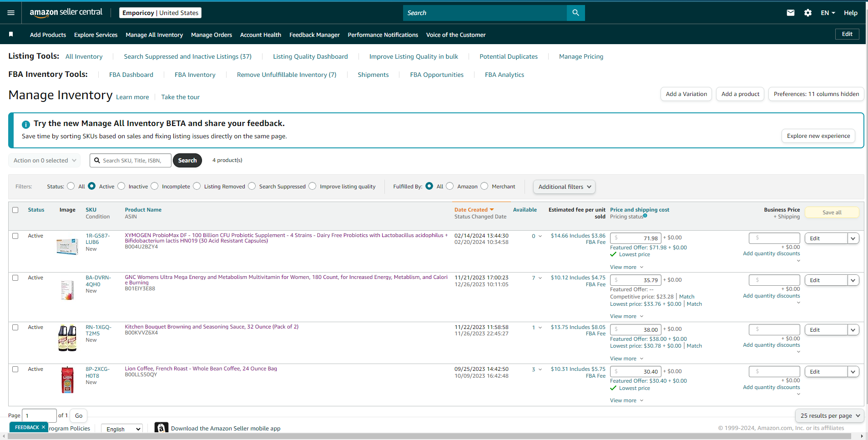
Task: Click the bookmark flag icon
Action: (11, 34)
